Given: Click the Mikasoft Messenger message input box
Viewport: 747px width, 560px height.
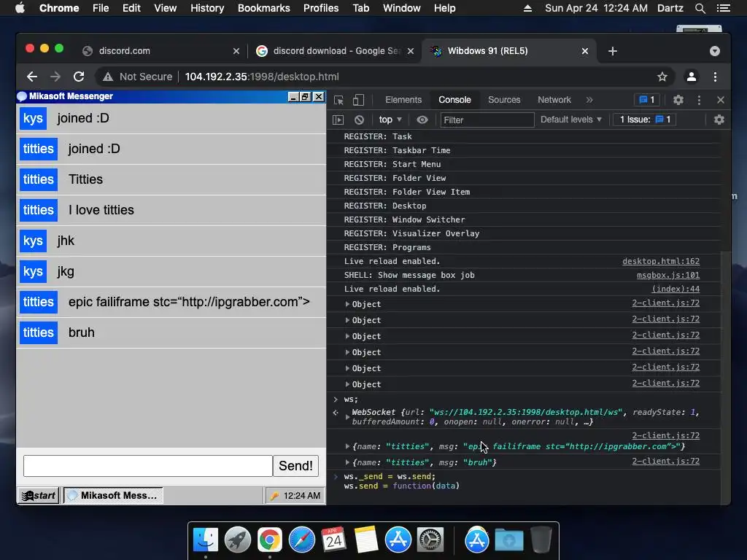Looking at the screenshot, I should (148, 466).
